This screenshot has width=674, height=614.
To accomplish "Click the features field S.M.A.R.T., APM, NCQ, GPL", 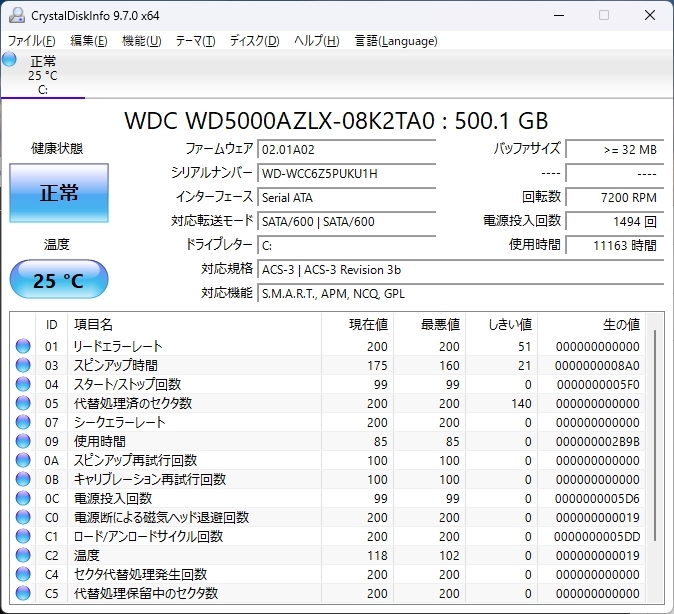I will (461, 294).
